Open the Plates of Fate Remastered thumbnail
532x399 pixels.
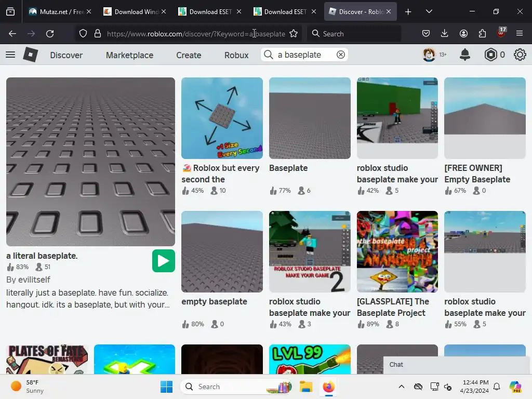point(47,360)
